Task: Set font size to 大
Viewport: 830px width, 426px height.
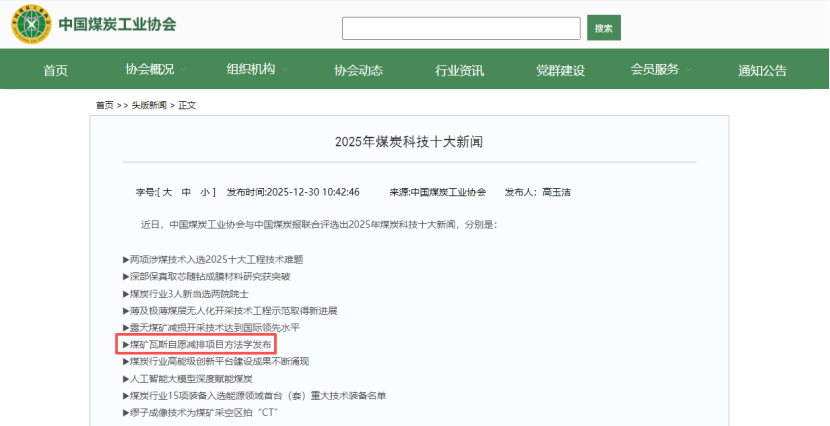Action: (167, 192)
